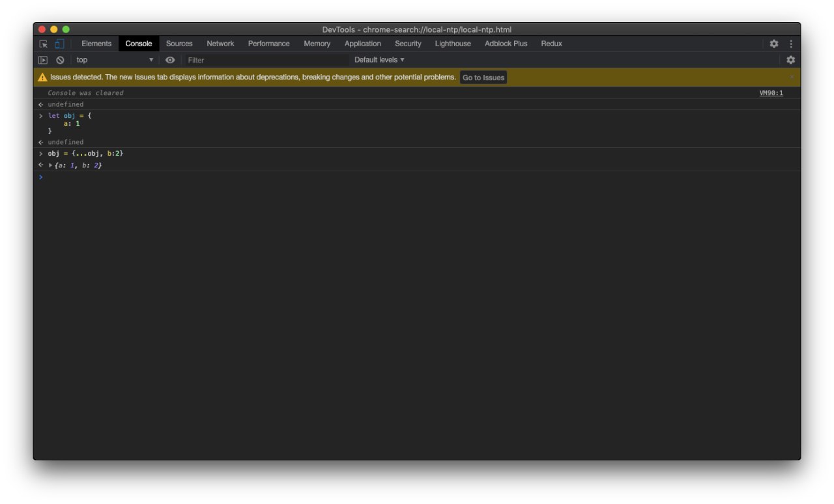Click the yellow warning triangle icon

pos(42,77)
